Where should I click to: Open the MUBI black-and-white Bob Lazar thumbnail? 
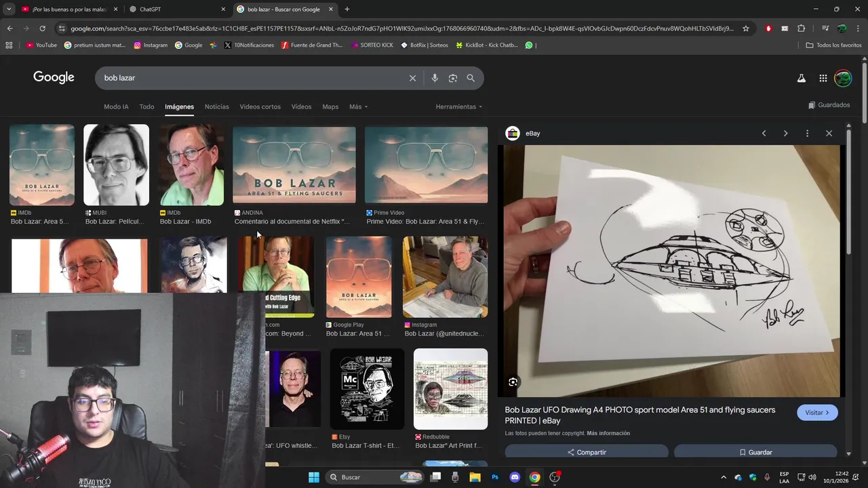tap(116, 165)
